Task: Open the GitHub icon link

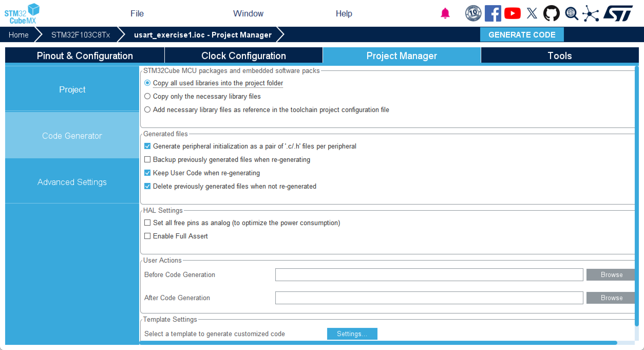Action: pos(551,13)
